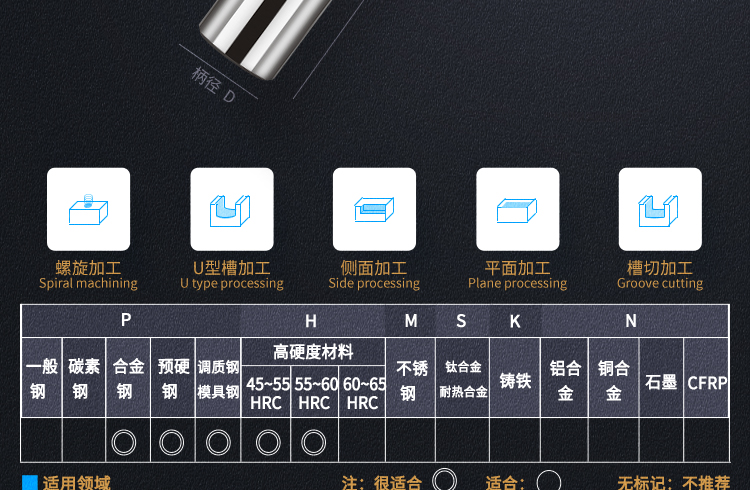Click the 适合 legend single-circle symbol
This screenshot has width=750, height=490.
point(549,480)
